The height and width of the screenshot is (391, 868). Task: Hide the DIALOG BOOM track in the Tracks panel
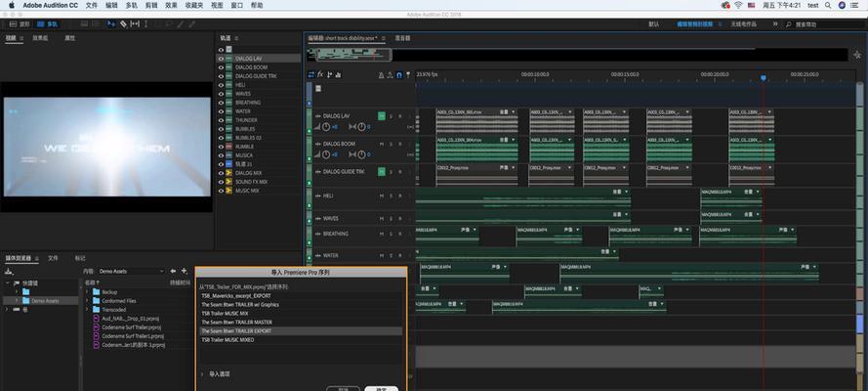click(x=221, y=67)
